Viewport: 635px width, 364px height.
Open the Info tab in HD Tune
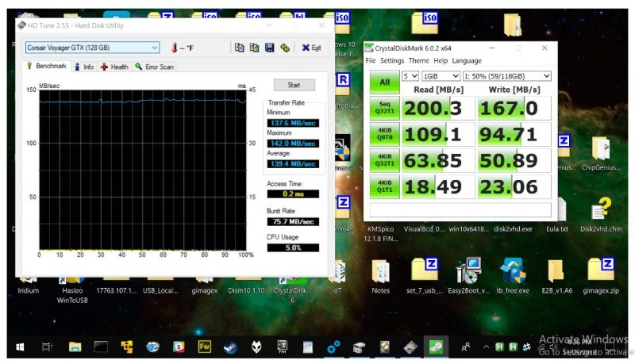click(84, 67)
